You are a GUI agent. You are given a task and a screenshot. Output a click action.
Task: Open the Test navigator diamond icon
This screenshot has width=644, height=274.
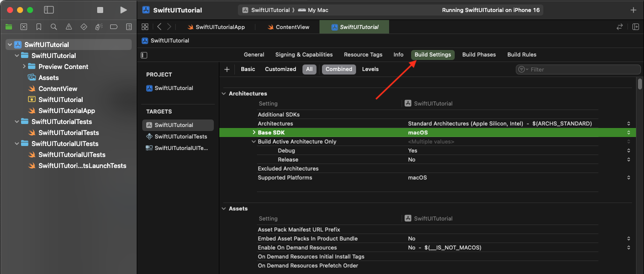[84, 27]
